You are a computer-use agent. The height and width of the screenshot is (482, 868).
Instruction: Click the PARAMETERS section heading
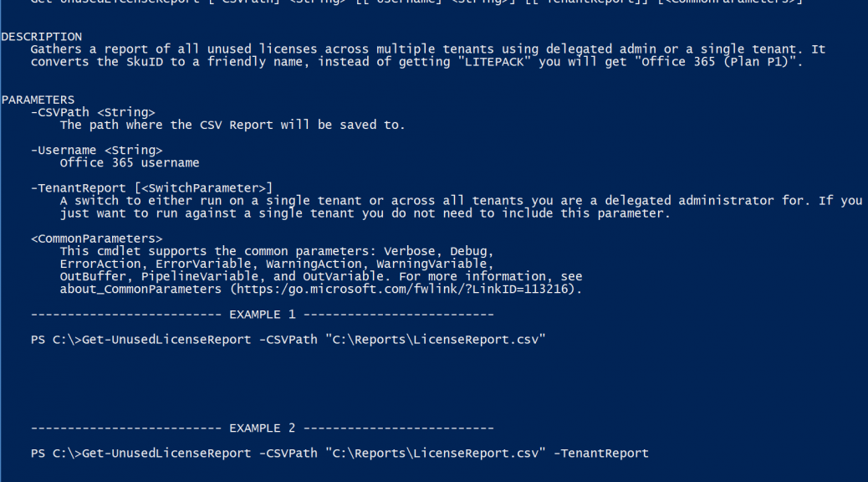coord(38,100)
